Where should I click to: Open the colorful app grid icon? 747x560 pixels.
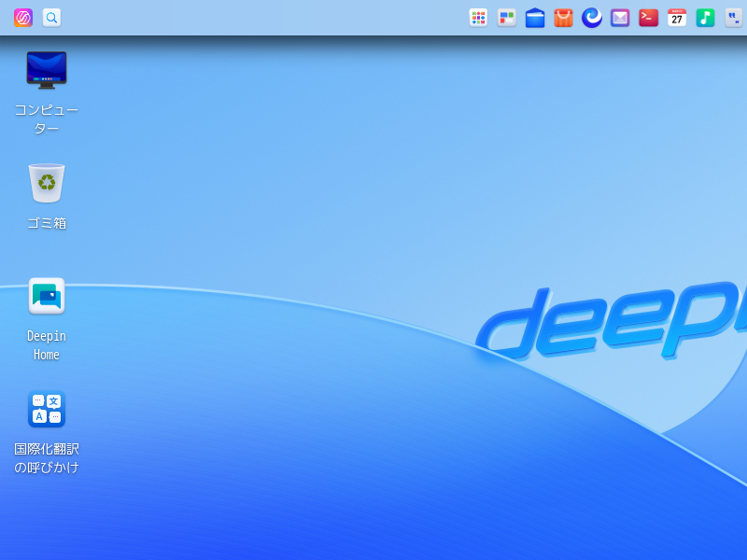pos(478,18)
